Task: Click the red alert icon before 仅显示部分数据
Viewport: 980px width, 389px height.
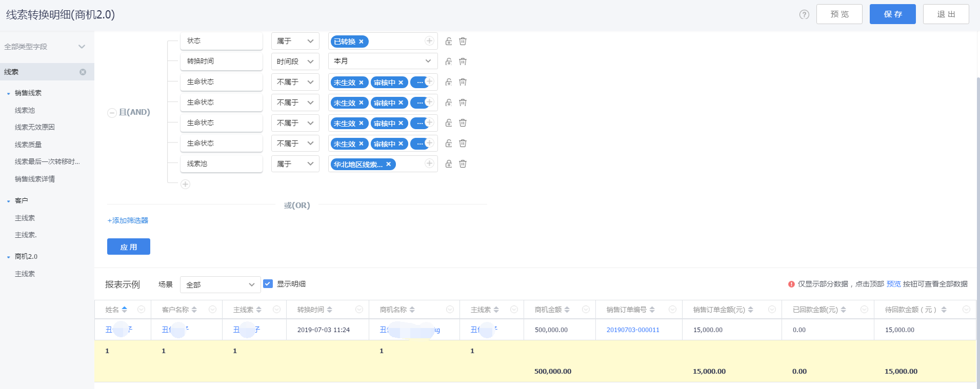Action: (791, 284)
